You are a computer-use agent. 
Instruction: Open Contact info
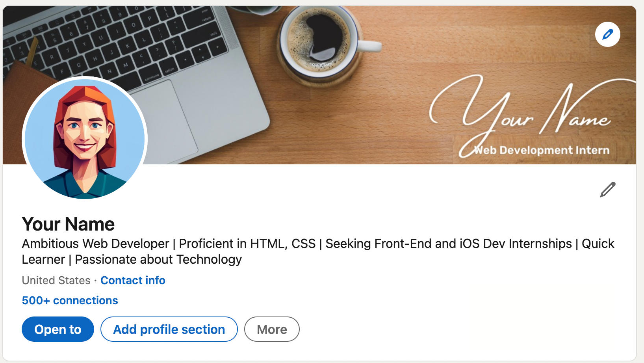coord(133,280)
